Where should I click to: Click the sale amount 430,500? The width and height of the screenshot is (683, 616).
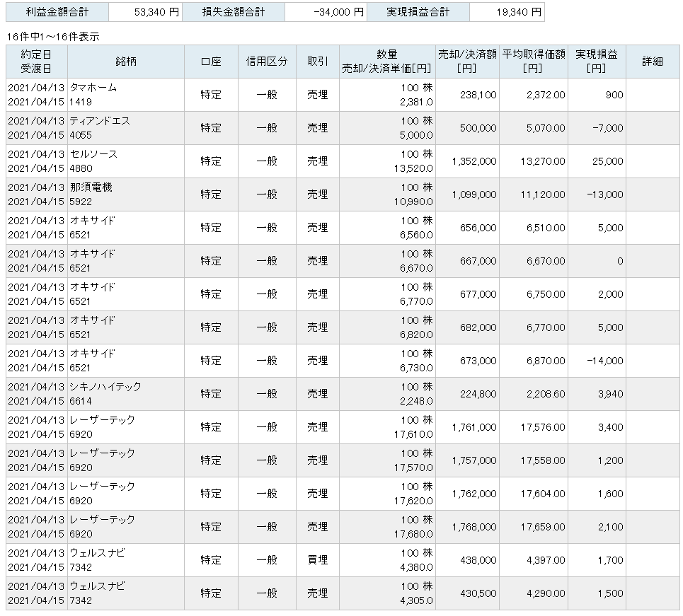[478, 593]
